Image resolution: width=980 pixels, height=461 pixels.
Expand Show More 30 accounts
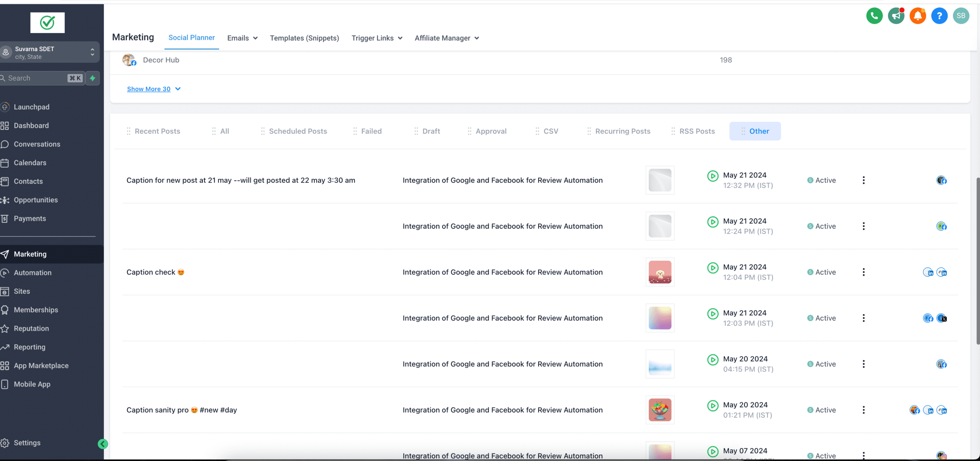click(154, 89)
